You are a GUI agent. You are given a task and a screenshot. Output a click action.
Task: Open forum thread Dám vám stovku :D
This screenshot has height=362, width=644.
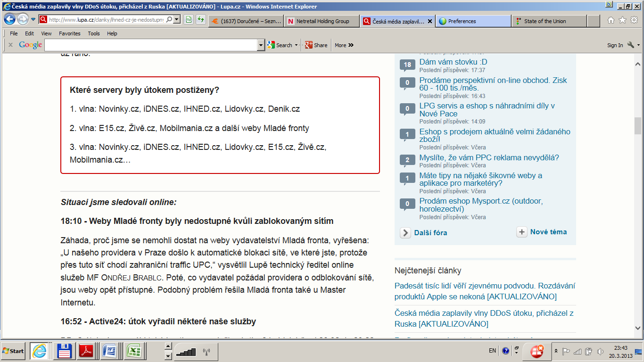(453, 62)
